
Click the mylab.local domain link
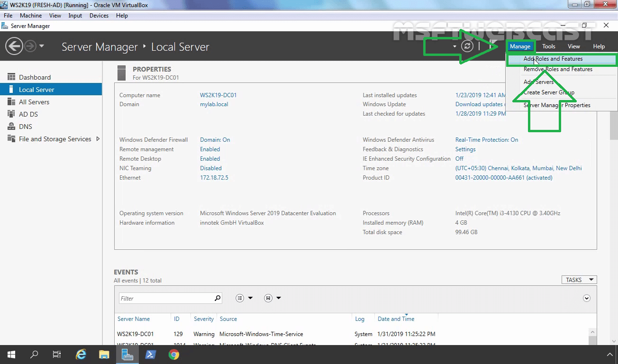[214, 104]
